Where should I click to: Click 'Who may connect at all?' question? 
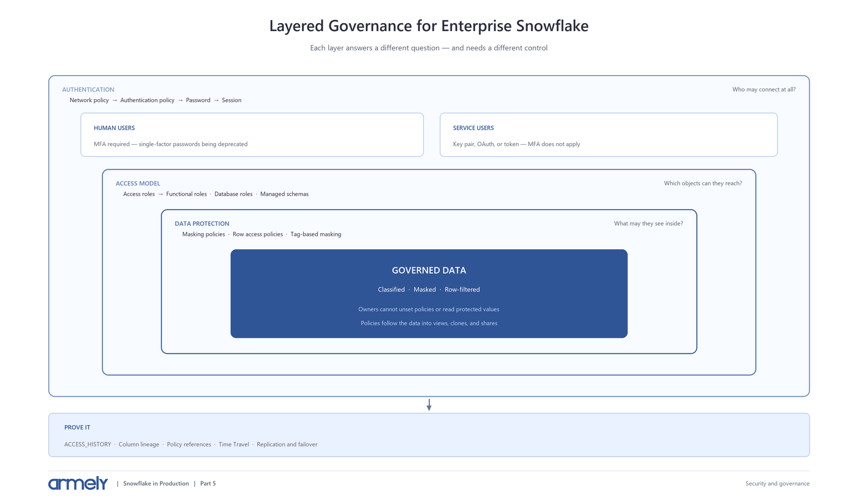click(764, 90)
